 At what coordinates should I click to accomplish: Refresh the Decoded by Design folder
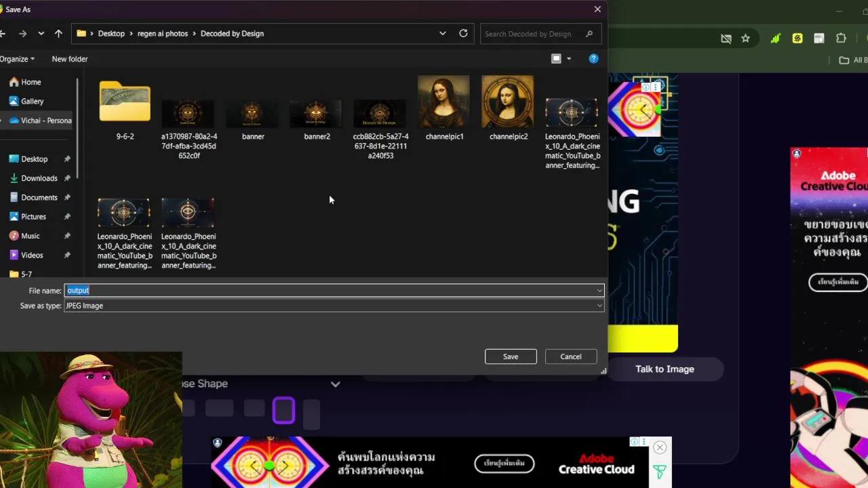tap(463, 33)
